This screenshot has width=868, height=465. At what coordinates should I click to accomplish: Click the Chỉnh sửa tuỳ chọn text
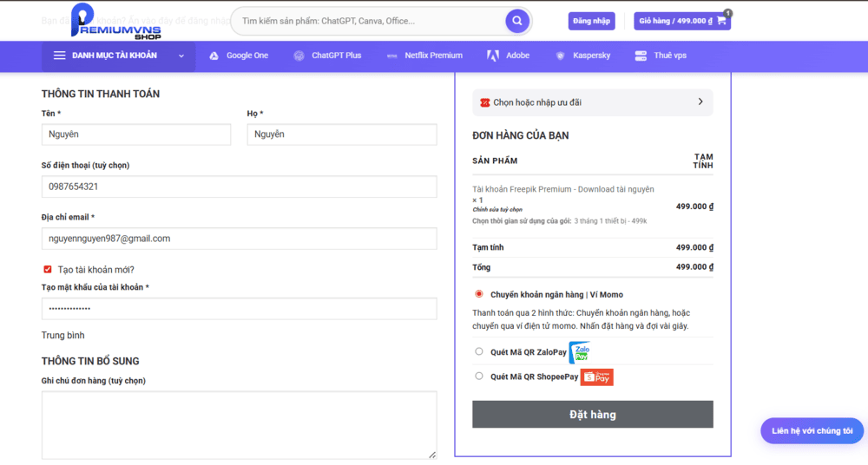point(497,210)
